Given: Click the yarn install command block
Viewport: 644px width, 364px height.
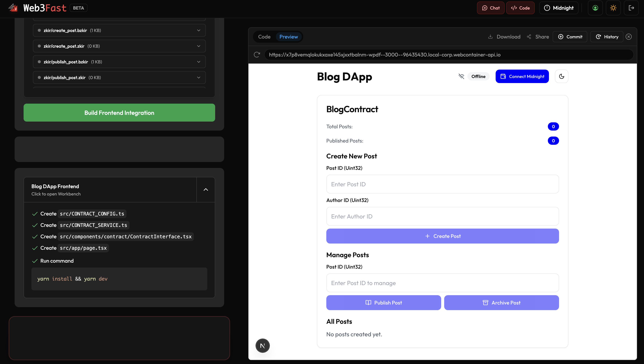Looking at the screenshot, I should point(119,279).
